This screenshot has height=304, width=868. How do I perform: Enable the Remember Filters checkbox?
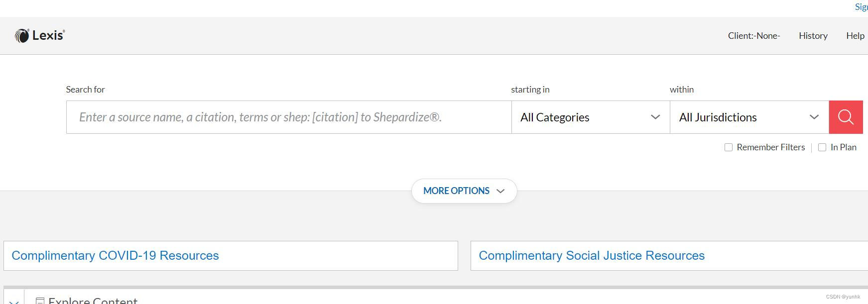tap(729, 147)
